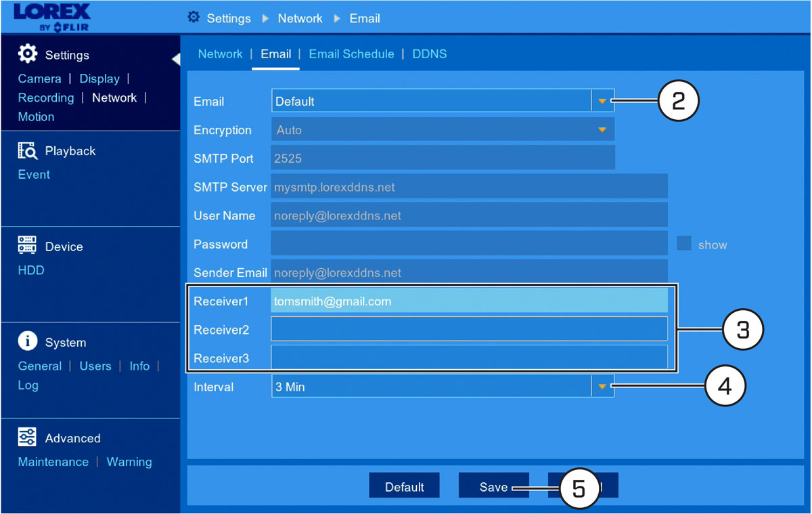Click the SMTP Server field
The height and width of the screenshot is (514, 812).
469,187
